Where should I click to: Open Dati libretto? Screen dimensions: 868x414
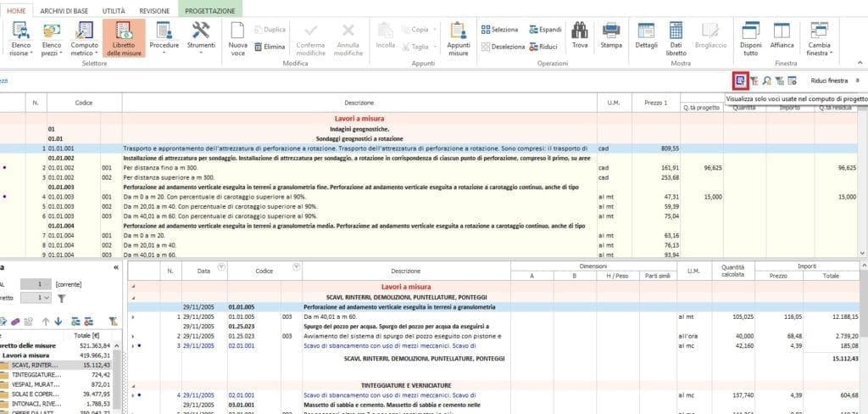(x=676, y=38)
